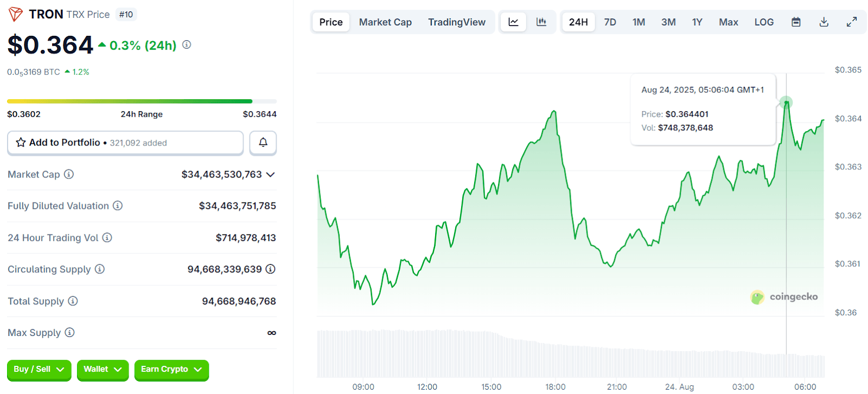Click the volume bars area under chart

coord(571,354)
